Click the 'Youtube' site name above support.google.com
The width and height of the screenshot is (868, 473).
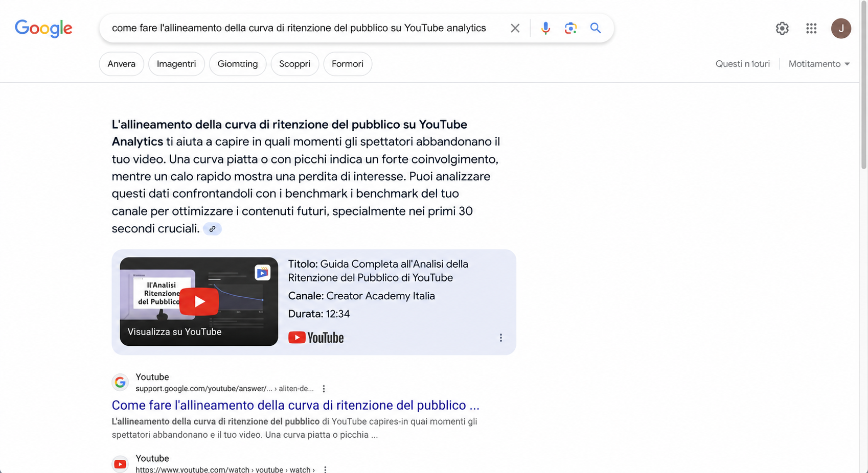click(x=152, y=377)
